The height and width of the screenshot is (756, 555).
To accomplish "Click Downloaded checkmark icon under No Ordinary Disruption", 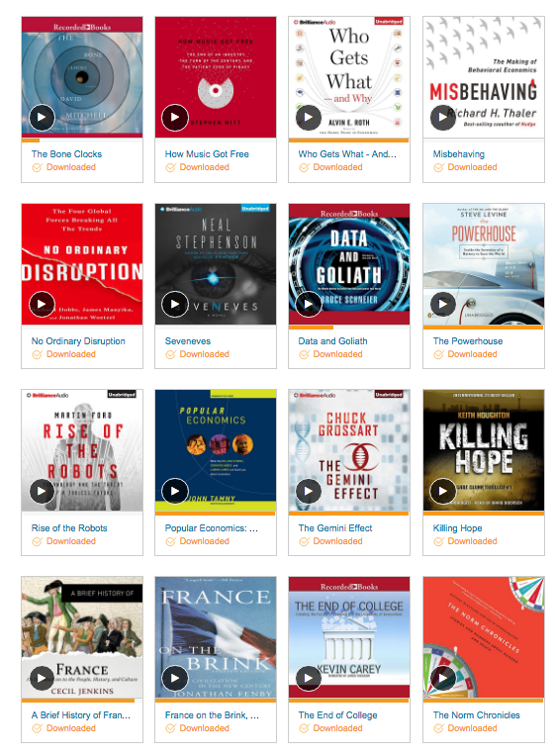I will point(38,355).
